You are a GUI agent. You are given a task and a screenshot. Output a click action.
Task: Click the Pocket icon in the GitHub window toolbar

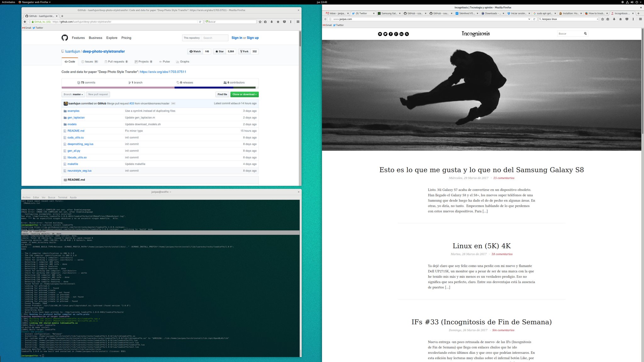[284, 22]
